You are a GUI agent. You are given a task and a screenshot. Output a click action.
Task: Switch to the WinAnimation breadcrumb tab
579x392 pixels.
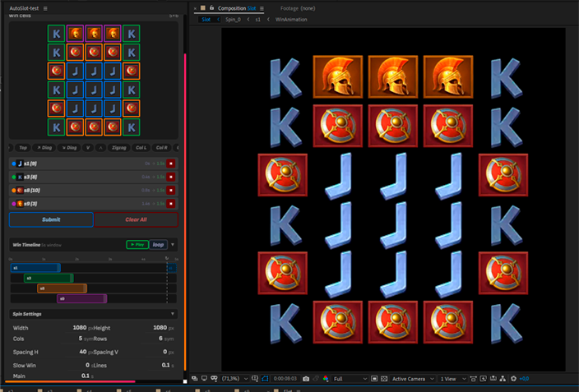pyautogui.click(x=291, y=20)
